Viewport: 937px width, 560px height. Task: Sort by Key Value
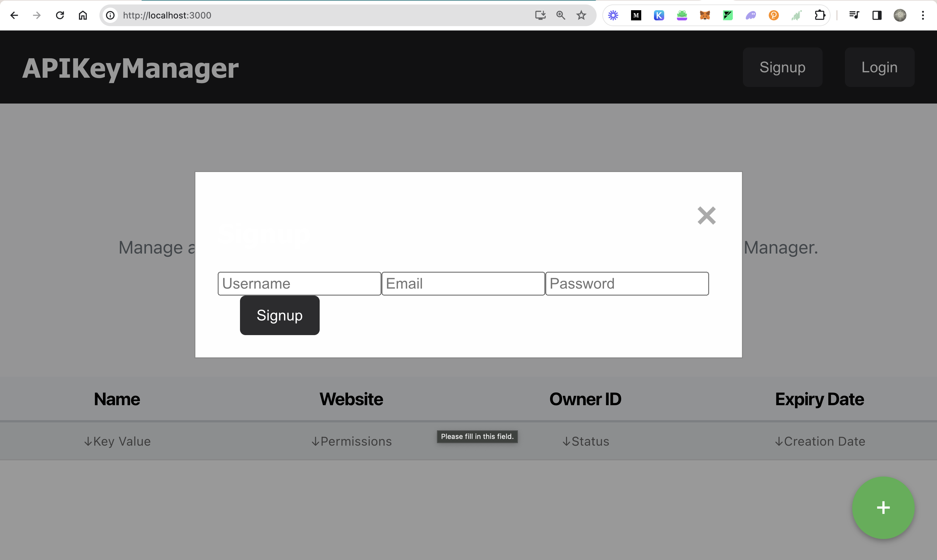point(117,441)
